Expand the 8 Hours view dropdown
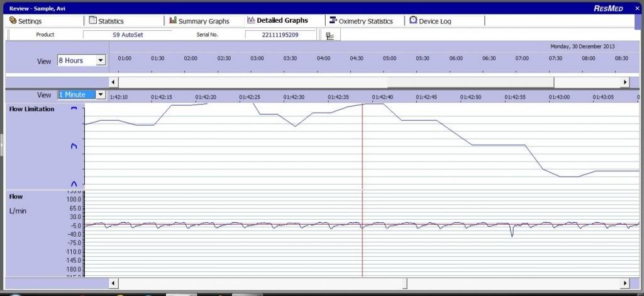The height and width of the screenshot is (296, 644). 100,60
